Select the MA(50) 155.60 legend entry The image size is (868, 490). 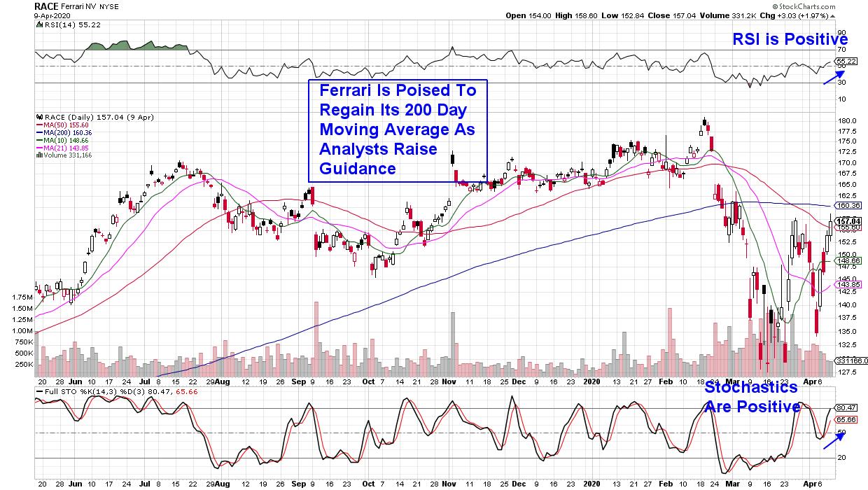pos(64,127)
